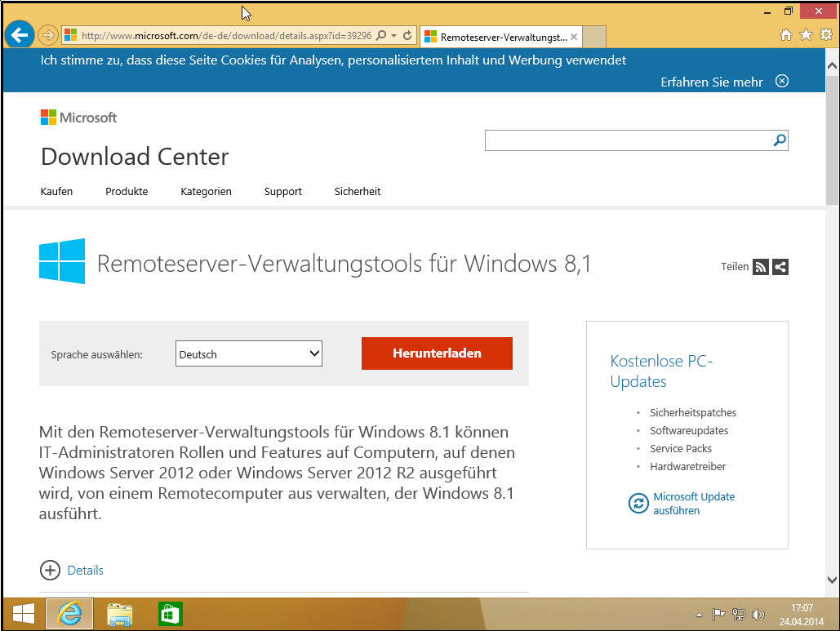Viewport: 840px width, 631px height.
Task: Click the RSS feed icon next to Teilen
Action: pos(761,267)
